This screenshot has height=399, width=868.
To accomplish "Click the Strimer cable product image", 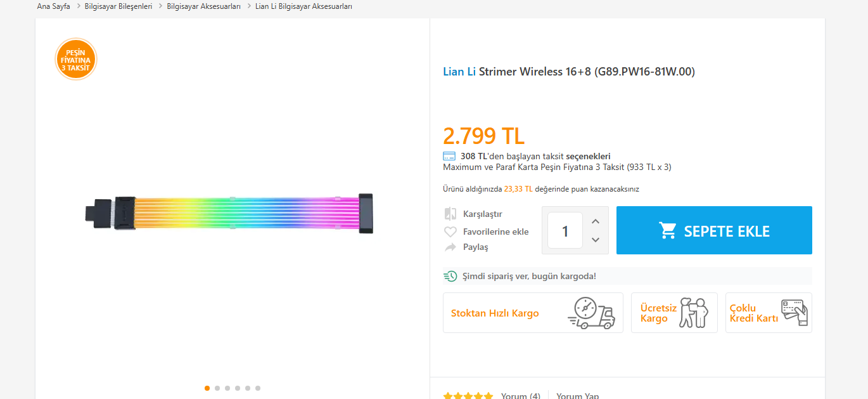I will 229,214.
